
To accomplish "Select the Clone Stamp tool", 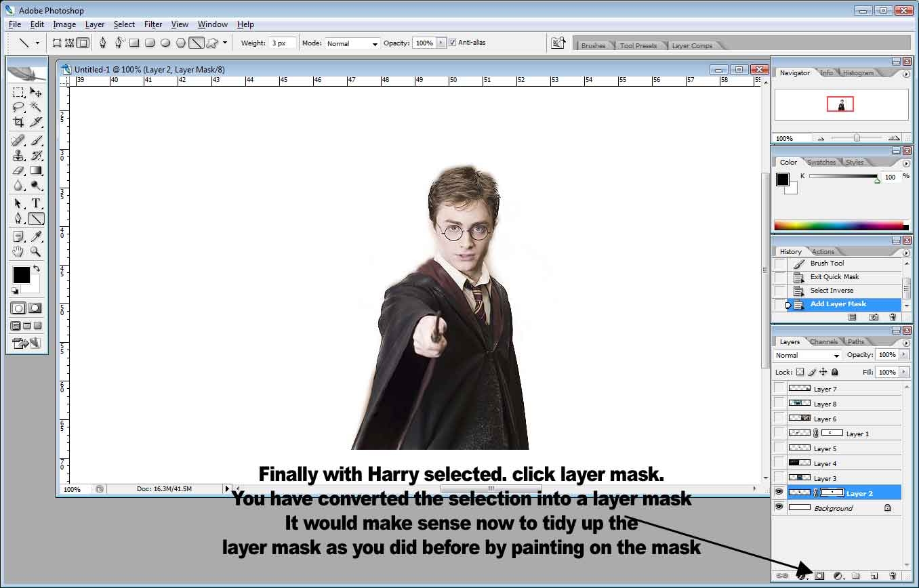I will [19, 156].
